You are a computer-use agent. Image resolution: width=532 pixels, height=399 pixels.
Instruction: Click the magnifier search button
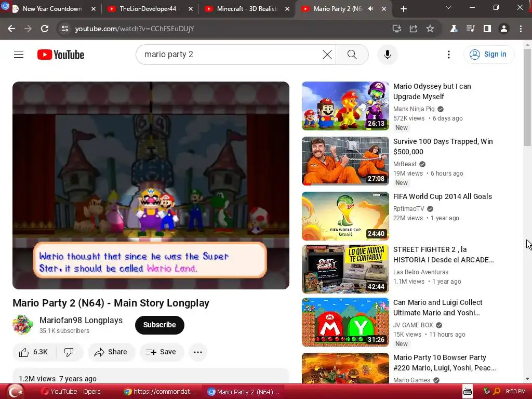tap(352, 54)
